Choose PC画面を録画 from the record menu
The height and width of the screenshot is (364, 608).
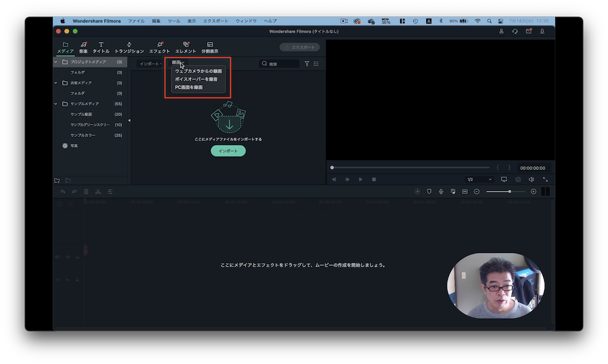click(x=189, y=87)
